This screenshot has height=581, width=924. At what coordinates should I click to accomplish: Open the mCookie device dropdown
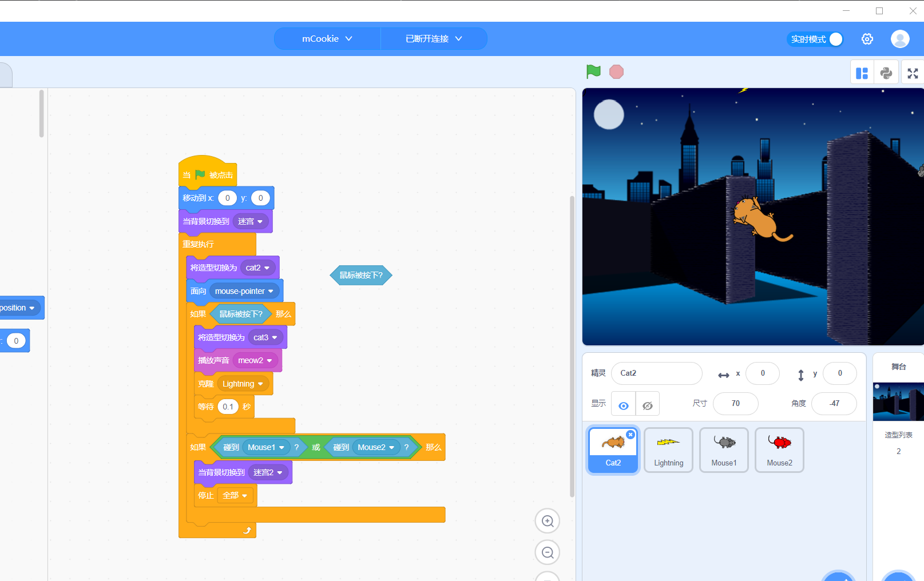[327, 39]
